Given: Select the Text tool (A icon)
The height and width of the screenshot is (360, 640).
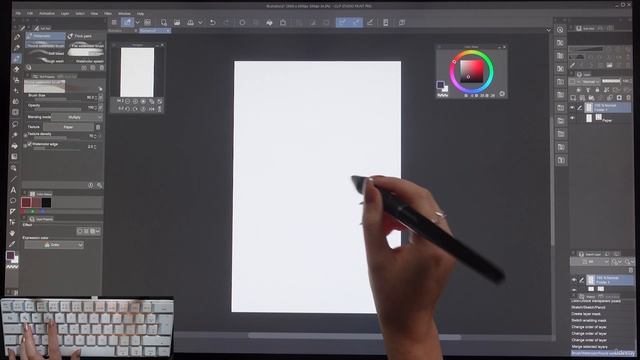Looking at the screenshot, I should (x=13, y=190).
